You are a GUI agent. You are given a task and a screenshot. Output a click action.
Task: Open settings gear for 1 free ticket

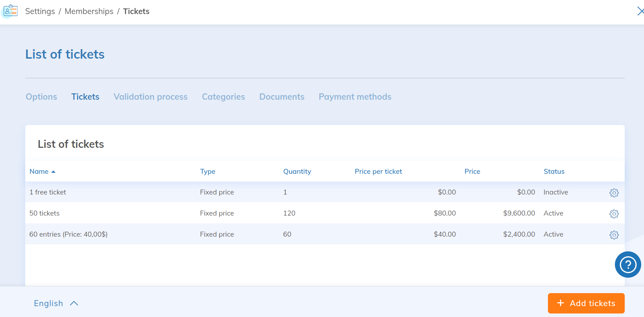pos(614,193)
